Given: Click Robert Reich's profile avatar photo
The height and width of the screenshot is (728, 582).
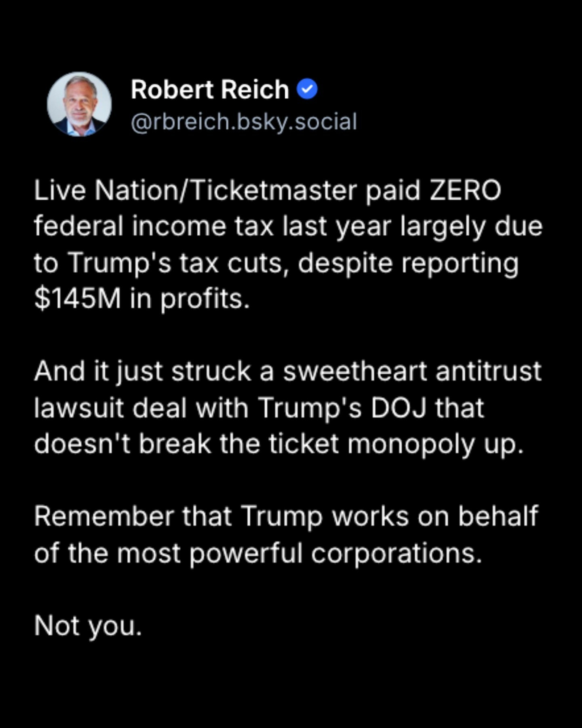Looking at the screenshot, I should click(79, 104).
